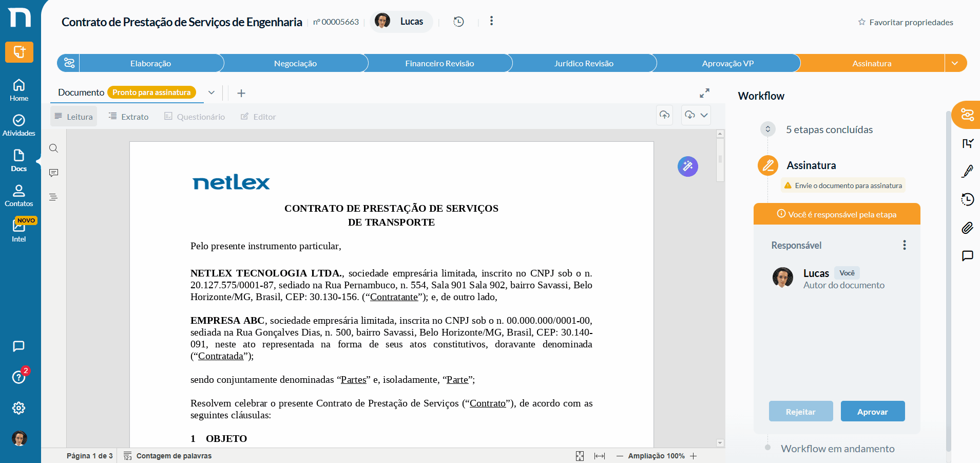Image resolution: width=980 pixels, height=463 pixels.
Task: Open comments bubble on the right rail
Action: point(968,256)
